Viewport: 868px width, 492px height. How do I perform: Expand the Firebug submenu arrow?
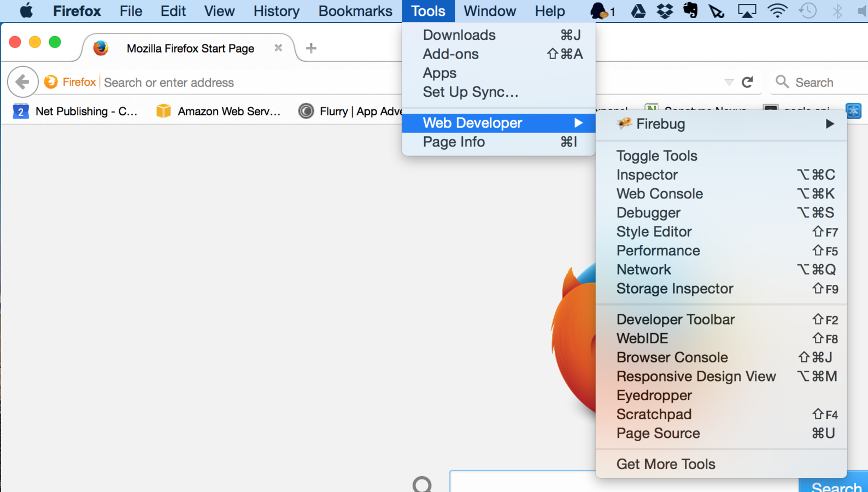(830, 124)
